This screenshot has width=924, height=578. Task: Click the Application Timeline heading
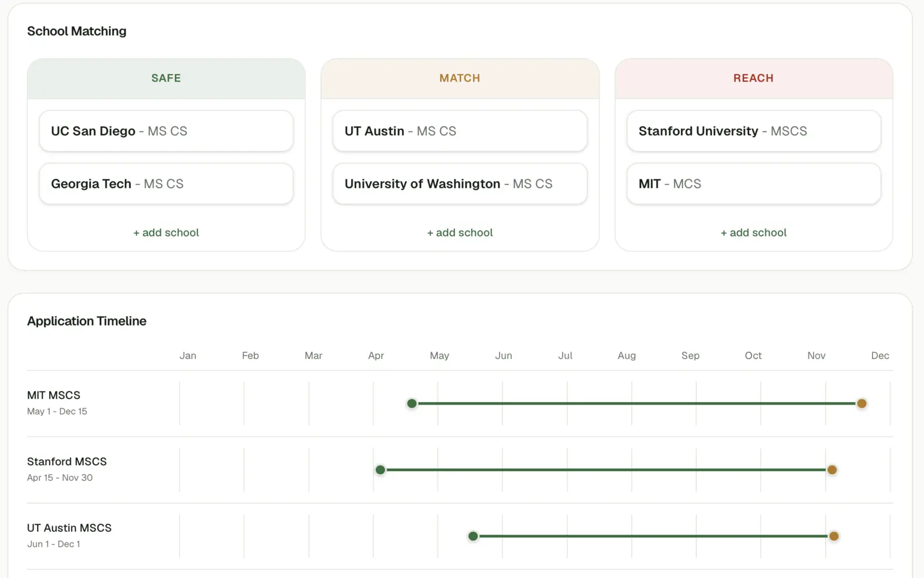tap(87, 321)
